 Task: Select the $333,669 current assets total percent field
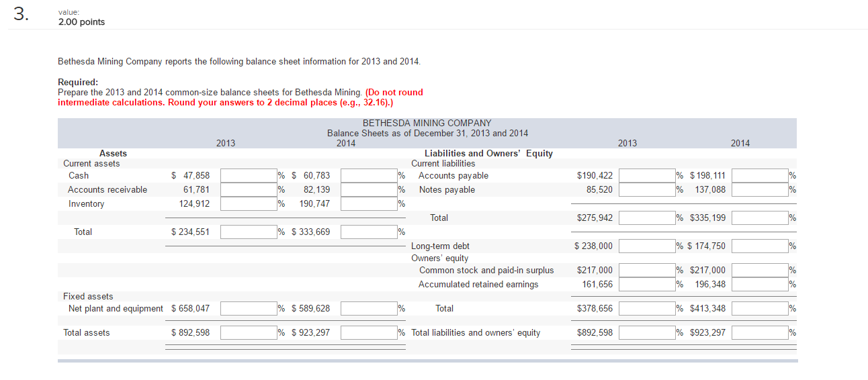(x=369, y=232)
